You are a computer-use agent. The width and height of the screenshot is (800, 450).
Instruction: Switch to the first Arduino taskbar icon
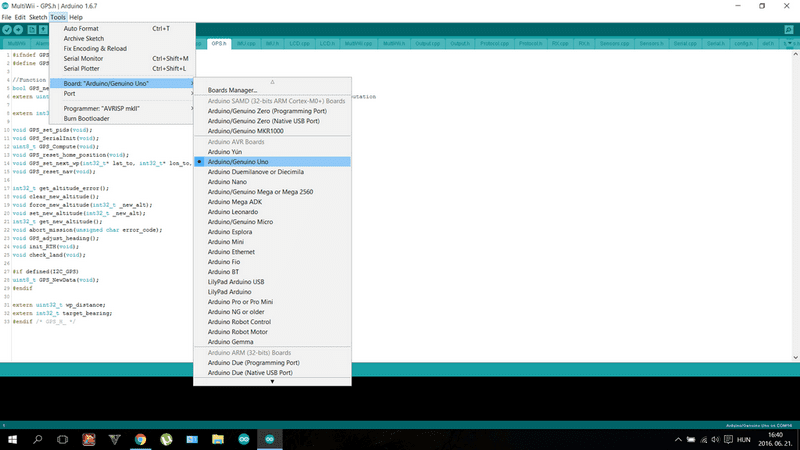pos(244,439)
